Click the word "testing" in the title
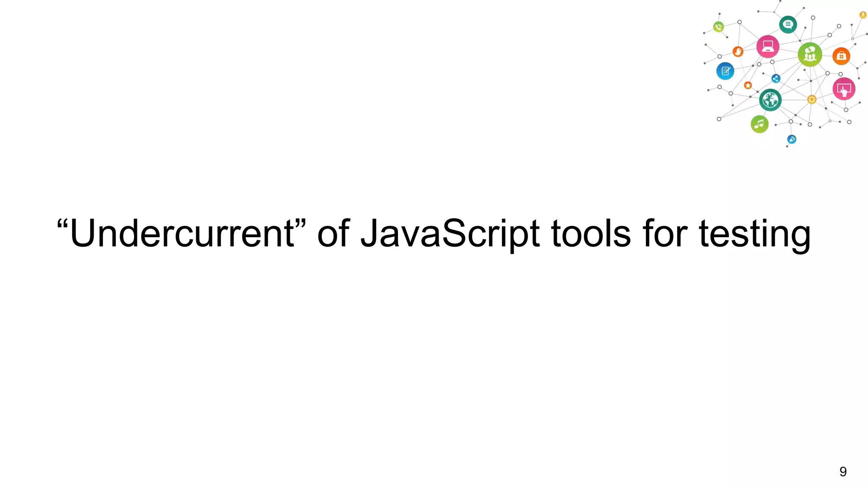868x488 pixels. [754, 234]
